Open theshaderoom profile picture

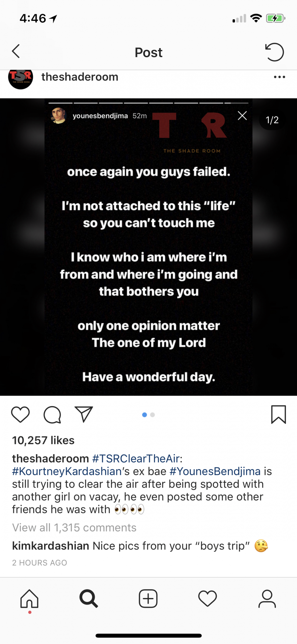[x=21, y=78]
